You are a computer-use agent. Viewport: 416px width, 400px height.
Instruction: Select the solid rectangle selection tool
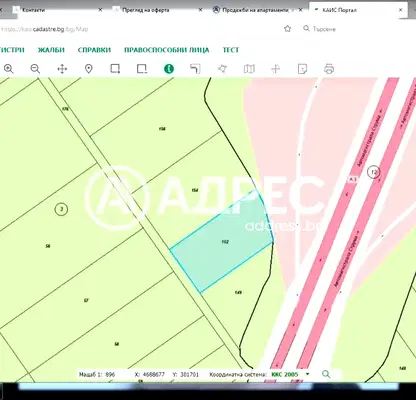[115, 69]
